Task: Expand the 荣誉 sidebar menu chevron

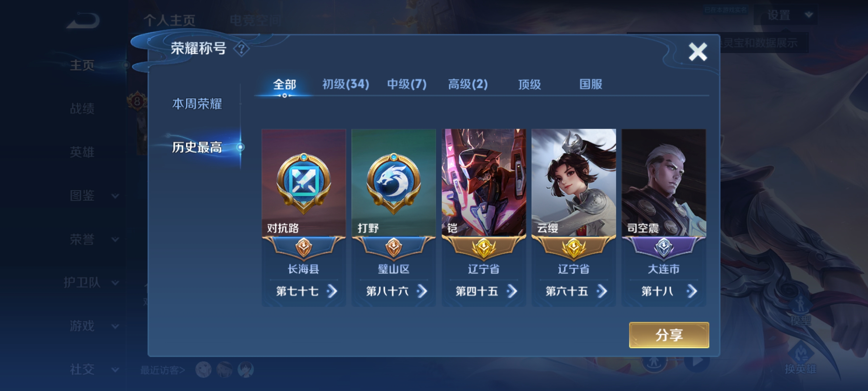Action: click(x=115, y=239)
